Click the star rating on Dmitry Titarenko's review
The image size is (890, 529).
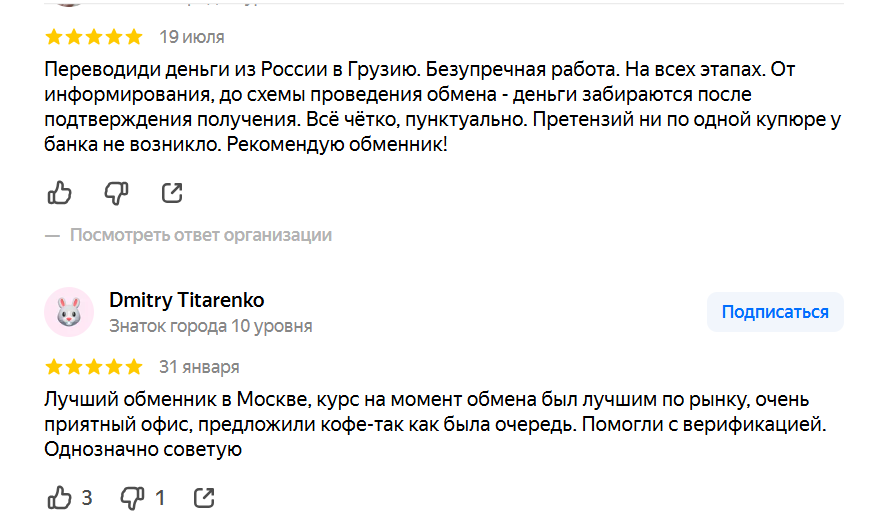pyautogui.click(x=94, y=366)
